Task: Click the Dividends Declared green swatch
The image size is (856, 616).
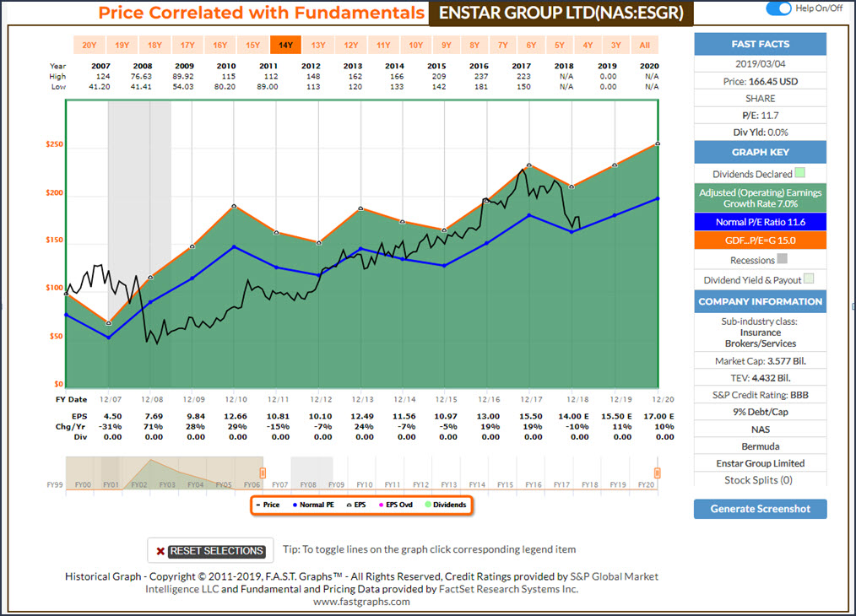Action: coord(800,174)
